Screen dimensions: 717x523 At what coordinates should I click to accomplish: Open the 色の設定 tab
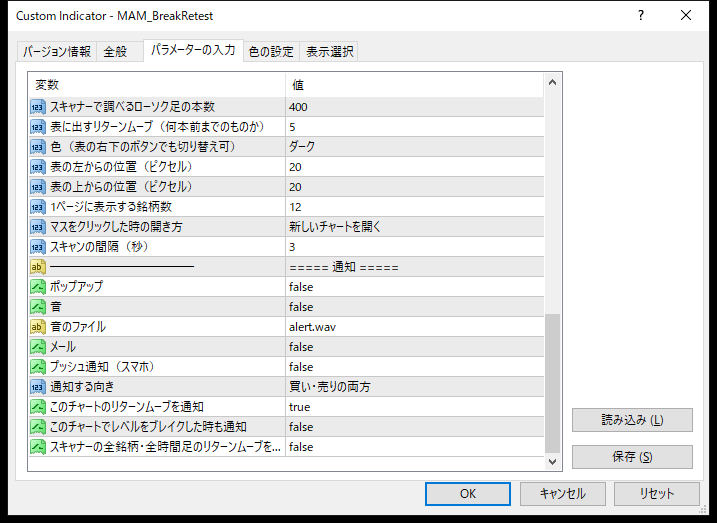[271, 52]
